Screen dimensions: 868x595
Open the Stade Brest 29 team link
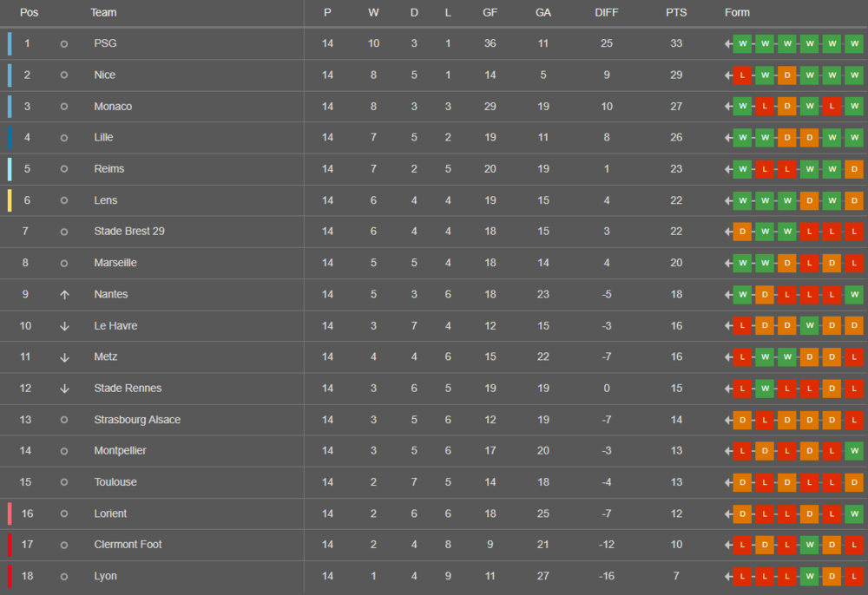[129, 231]
